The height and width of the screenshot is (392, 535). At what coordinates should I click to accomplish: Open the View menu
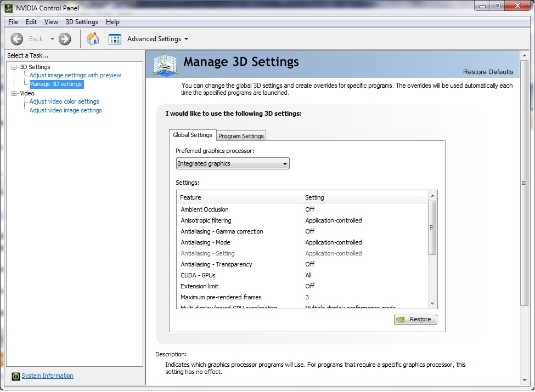point(51,22)
